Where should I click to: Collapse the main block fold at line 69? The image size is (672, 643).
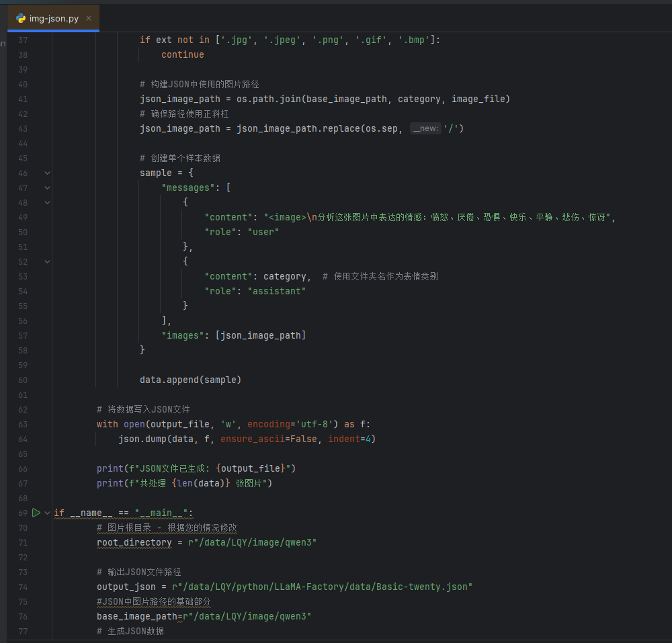click(48, 513)
